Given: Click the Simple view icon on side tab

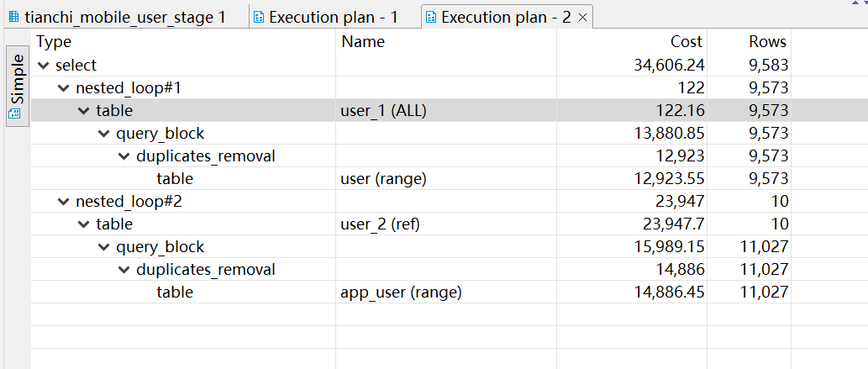Looking at the screenshot, I should pyautogui.click(x=15, y=113).
